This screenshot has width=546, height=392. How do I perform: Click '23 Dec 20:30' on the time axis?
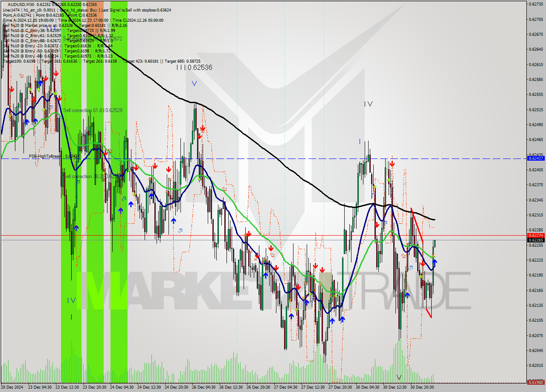click(x=95, y=387)
